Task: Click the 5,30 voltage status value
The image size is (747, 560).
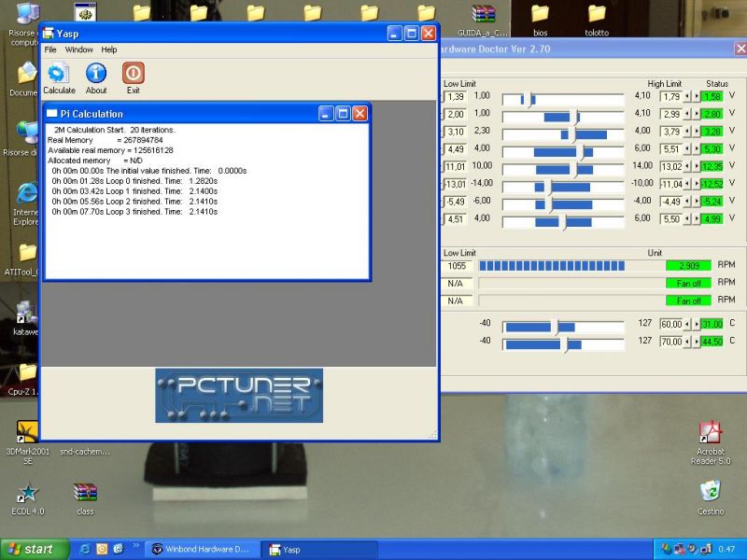Action: click(x=712, y=149)
